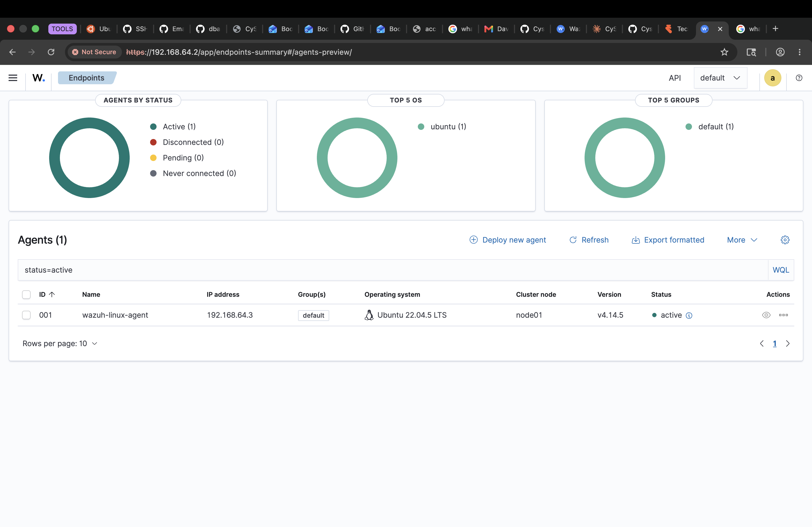812x527 pixels.
Task: Click Deploy new agent
Action: [508, 240]
